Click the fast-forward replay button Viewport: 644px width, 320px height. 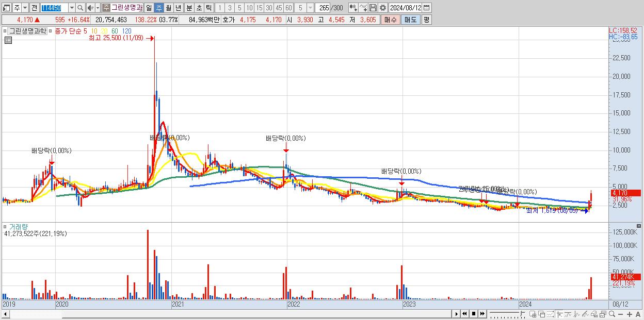pos(482,314)
